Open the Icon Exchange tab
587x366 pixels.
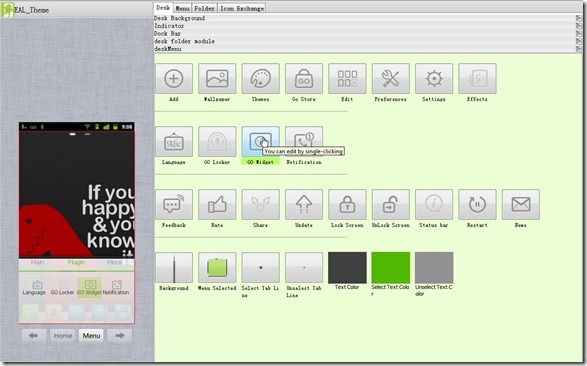click(x=242, y=8)
